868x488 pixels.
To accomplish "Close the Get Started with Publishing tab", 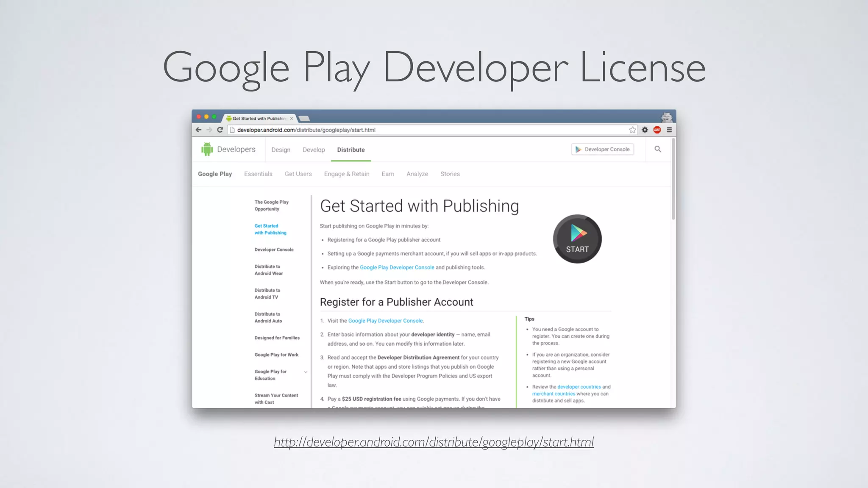I will point(292,119).
